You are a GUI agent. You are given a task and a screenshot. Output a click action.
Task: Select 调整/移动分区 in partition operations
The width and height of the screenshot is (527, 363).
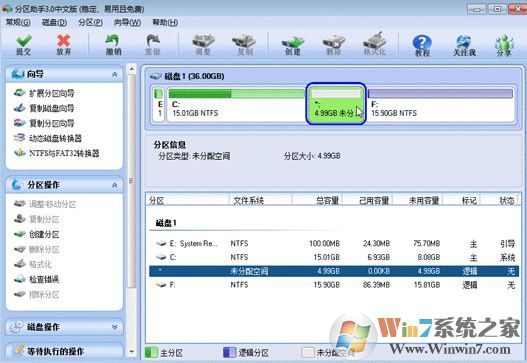[x=45, y=204]
